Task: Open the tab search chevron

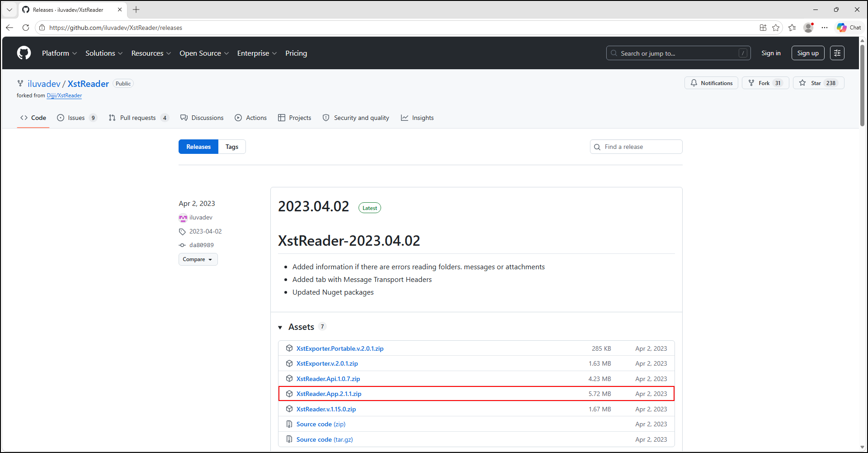Action: [9, 10]
